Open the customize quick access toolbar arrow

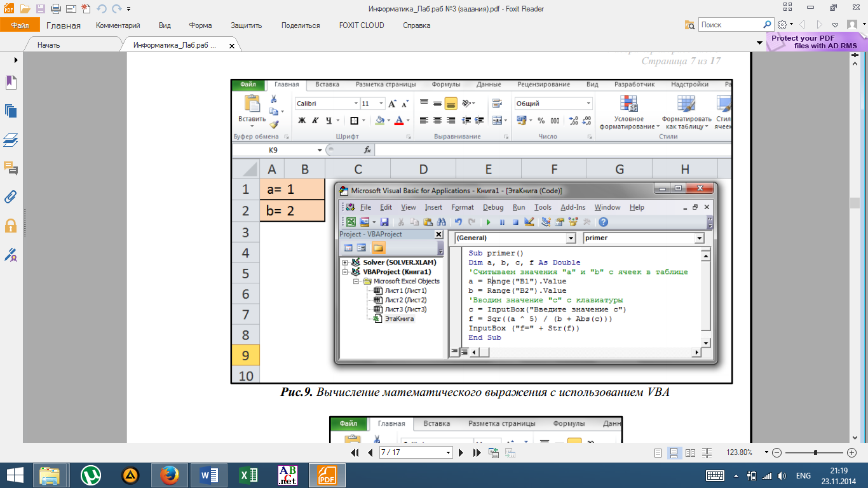[x=129, y=10]
